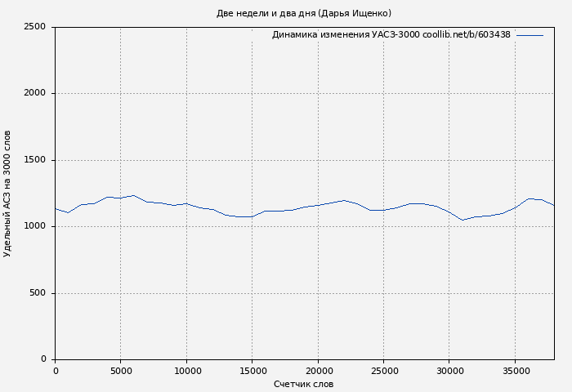Click the y-axis tick label 2000
Screen dimensions: 572x392
click(34, 93)
